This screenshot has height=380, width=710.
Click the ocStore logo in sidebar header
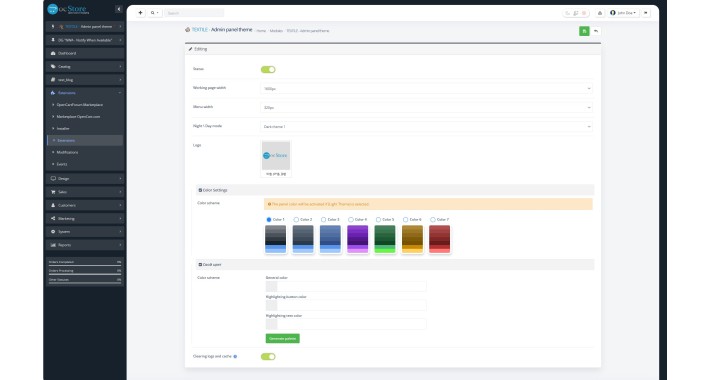click(x=68, y=9)
